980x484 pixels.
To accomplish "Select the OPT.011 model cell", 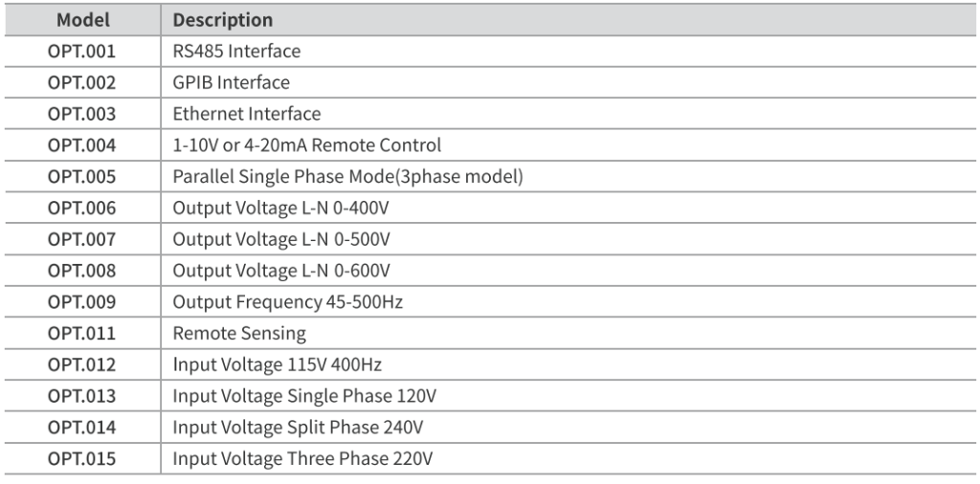I will coord(81,334).
